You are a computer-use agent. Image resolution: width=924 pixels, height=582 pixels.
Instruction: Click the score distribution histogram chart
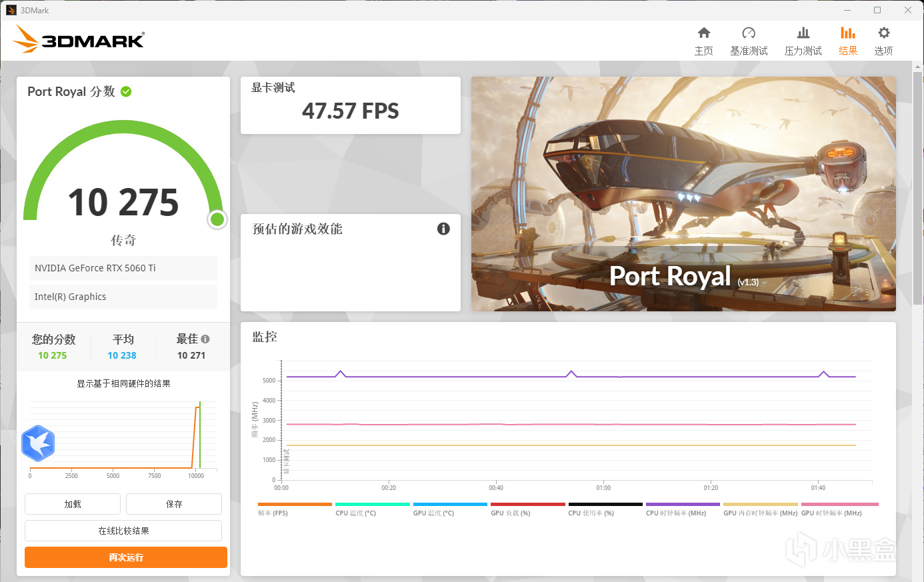coord(123,439)
